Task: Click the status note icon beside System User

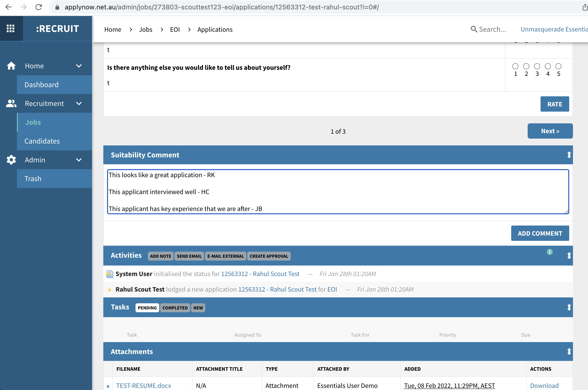Action: click(109, 274)
